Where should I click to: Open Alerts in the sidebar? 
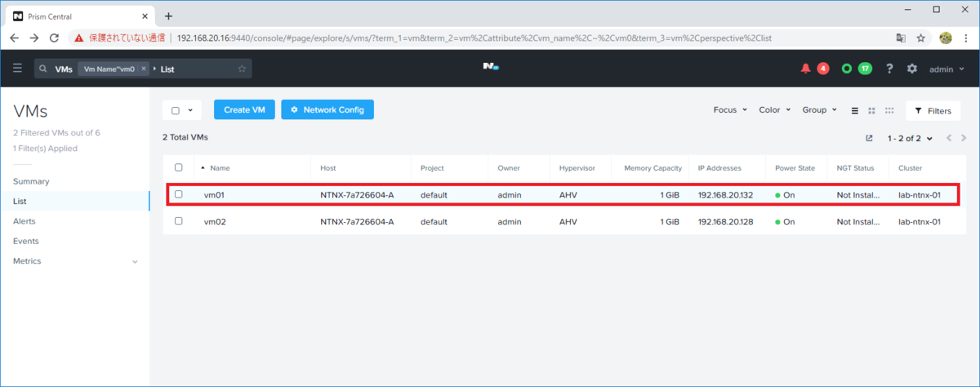24,221
